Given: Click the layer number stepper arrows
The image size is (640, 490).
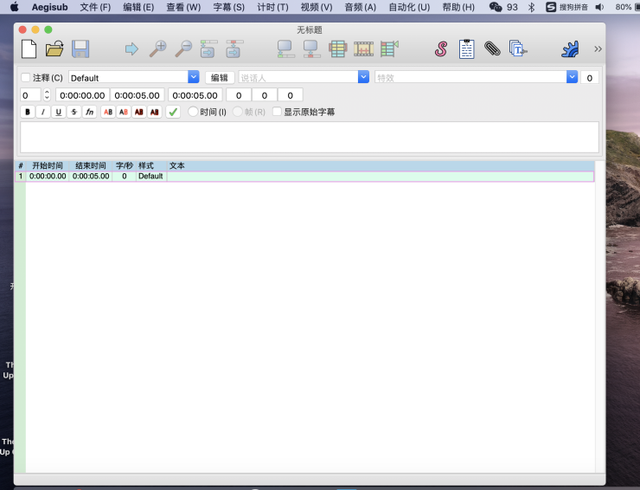Looking at the screenshot, I should point(47,95).
